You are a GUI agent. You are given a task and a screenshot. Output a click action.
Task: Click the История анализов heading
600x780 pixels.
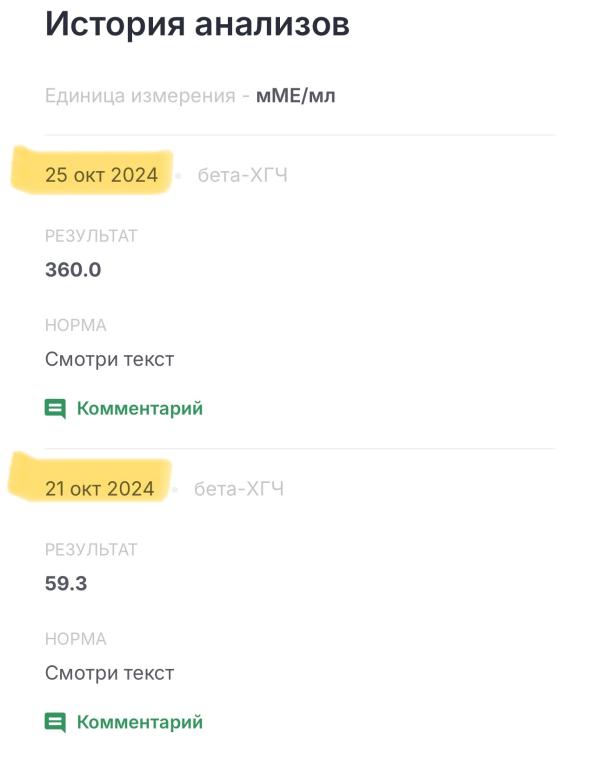click(197, 24)
